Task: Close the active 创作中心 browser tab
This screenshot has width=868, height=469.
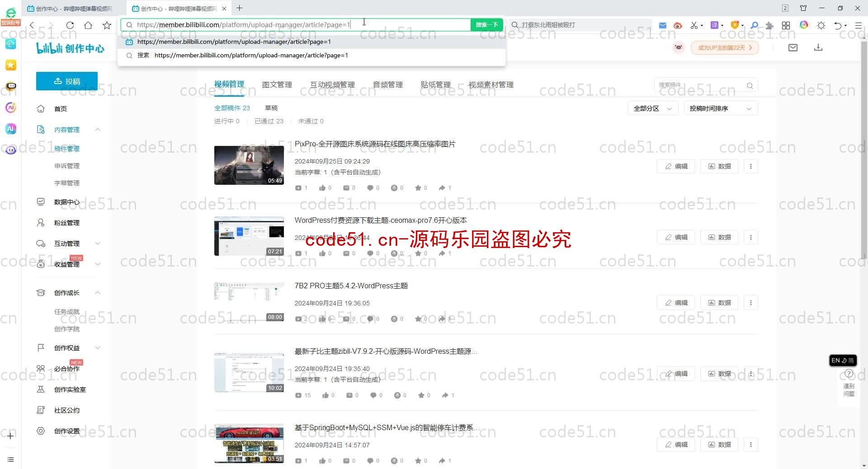Action: (x=224, y=9)
